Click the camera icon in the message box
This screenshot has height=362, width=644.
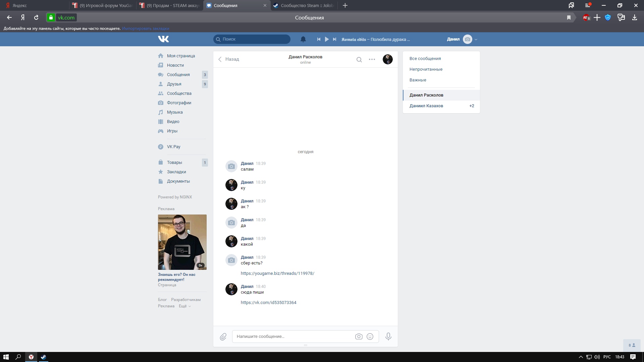point(359,337)
